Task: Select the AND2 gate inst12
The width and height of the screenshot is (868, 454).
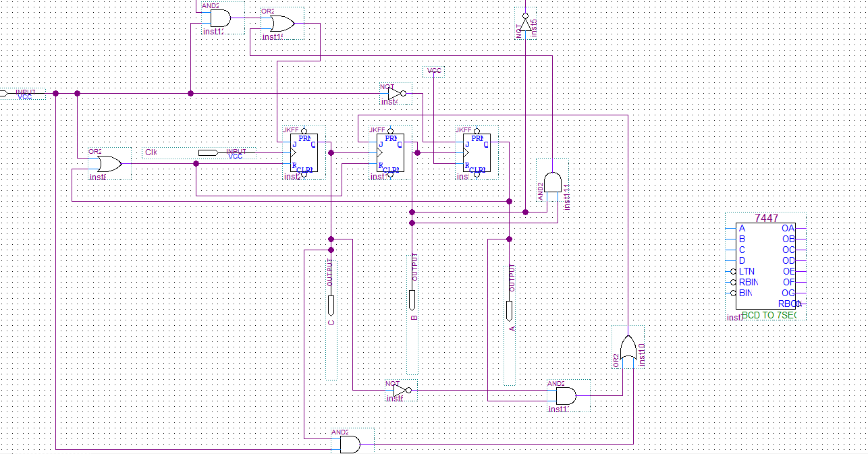Action: 220,18
